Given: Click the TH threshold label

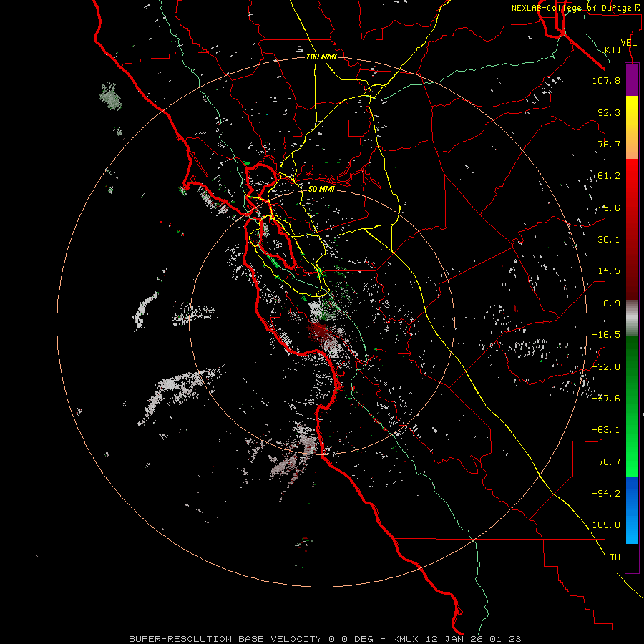Looking at the screenshot, I should [x=615, y=557].
